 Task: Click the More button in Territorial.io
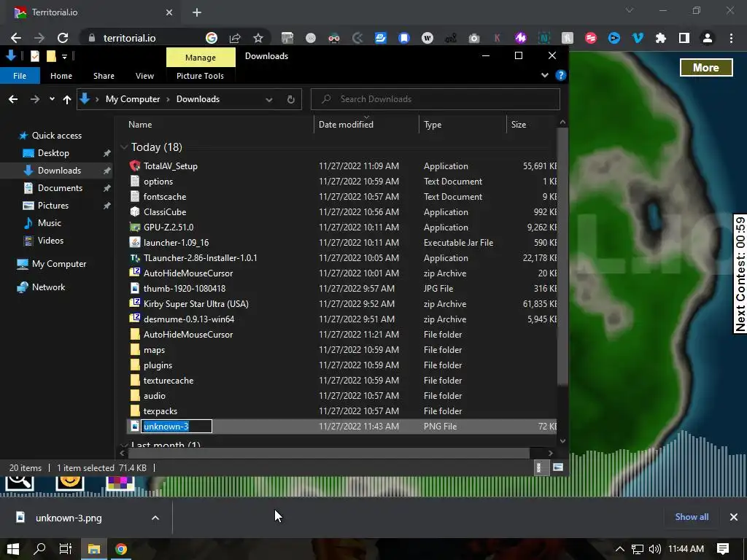pos(706,68)
